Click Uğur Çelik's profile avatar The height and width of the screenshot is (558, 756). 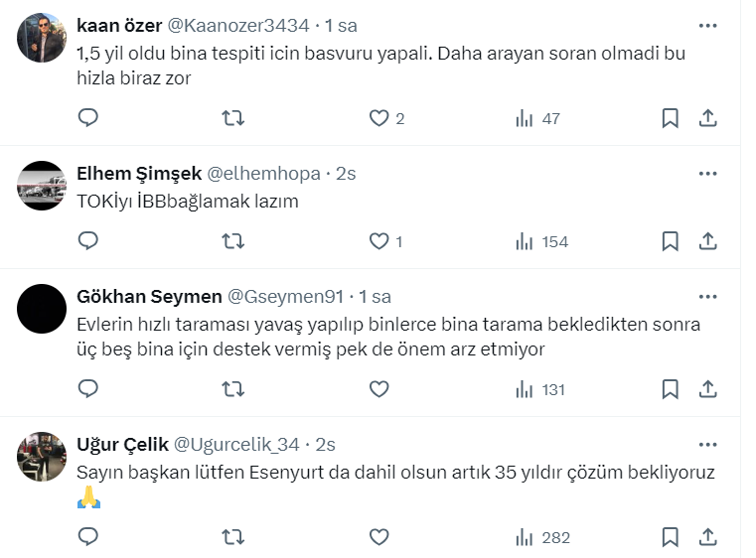[x=43, y=455]
